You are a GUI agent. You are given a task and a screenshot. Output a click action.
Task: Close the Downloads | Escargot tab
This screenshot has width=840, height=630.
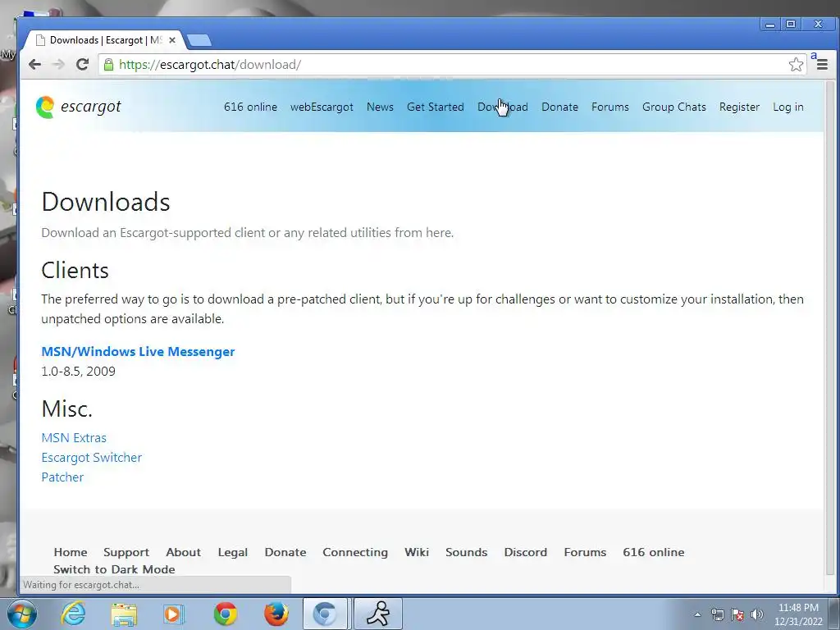[x=172, y=40]
